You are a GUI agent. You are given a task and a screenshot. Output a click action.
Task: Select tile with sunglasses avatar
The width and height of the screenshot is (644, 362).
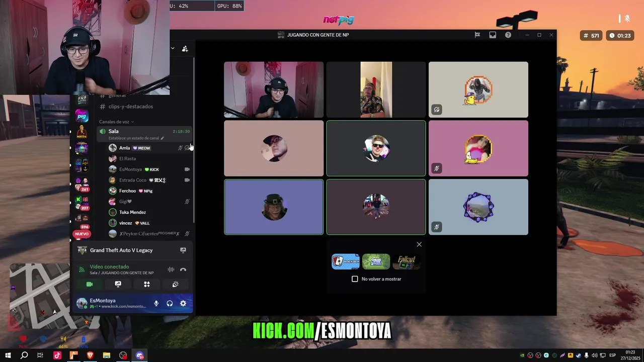pyautogui.click(x=376, y=148)
